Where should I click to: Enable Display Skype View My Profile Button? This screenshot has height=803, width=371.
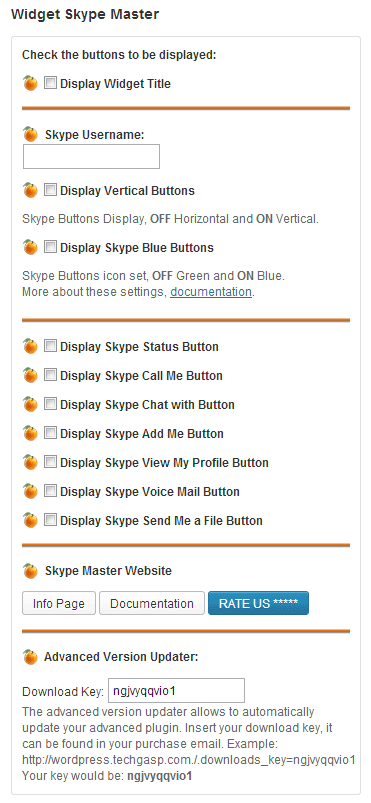pyautogui.click(x=50, y=462)
